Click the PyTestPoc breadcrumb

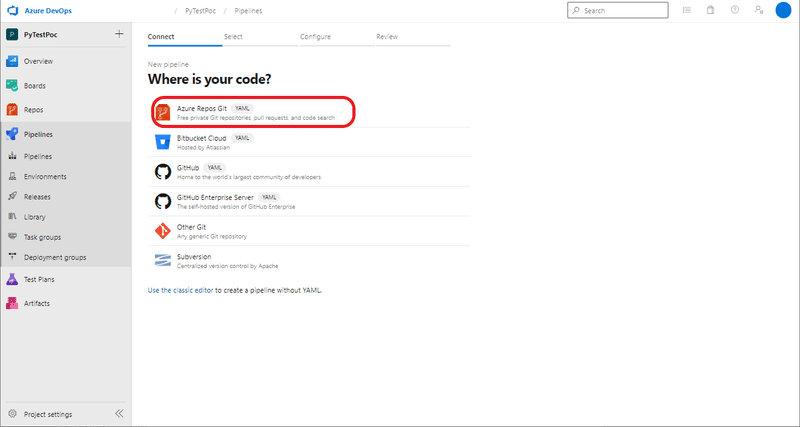pos(200,11)
